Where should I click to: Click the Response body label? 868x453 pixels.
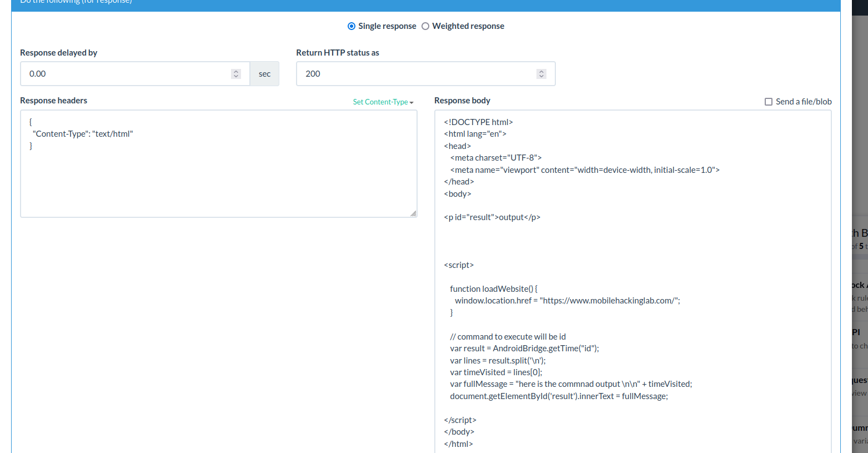coord(462,101)
